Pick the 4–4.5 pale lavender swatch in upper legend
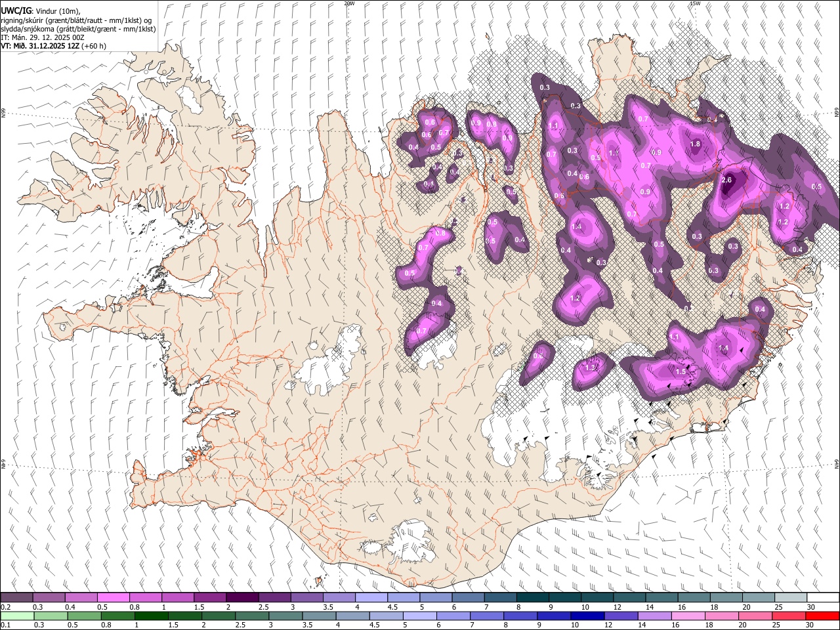 coord(371,598)
